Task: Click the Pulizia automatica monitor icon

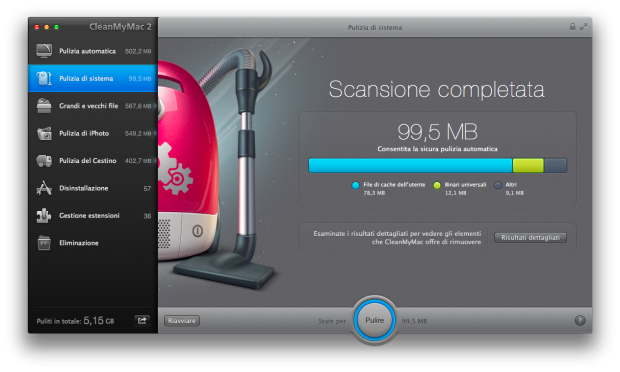Action: click(44, 51)
